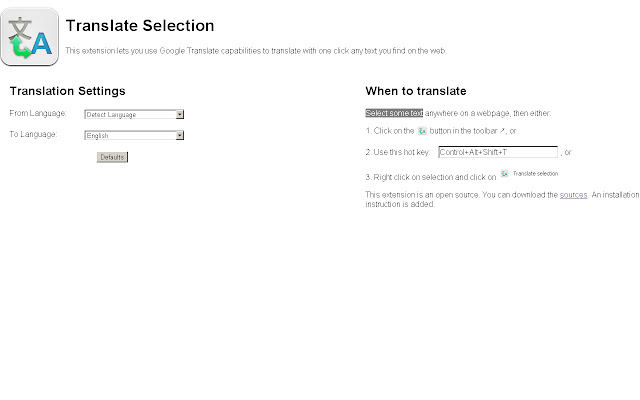Click the "Translation Settings" heading

point(67,91)
